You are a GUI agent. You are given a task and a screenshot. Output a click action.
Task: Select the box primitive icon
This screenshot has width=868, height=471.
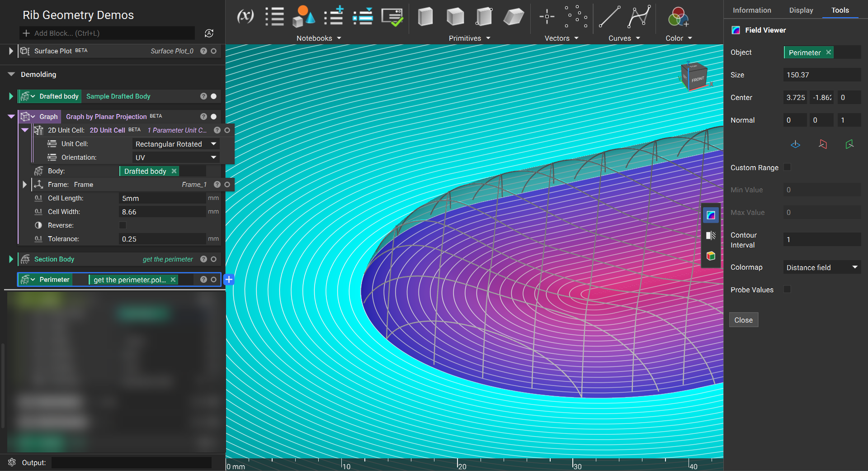[425, 17]
